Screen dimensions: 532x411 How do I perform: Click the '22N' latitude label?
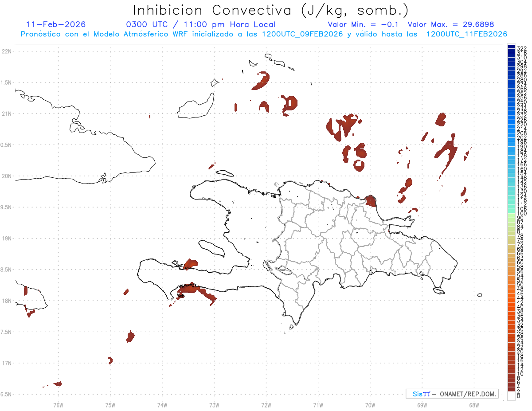click(x=6, y=51)
